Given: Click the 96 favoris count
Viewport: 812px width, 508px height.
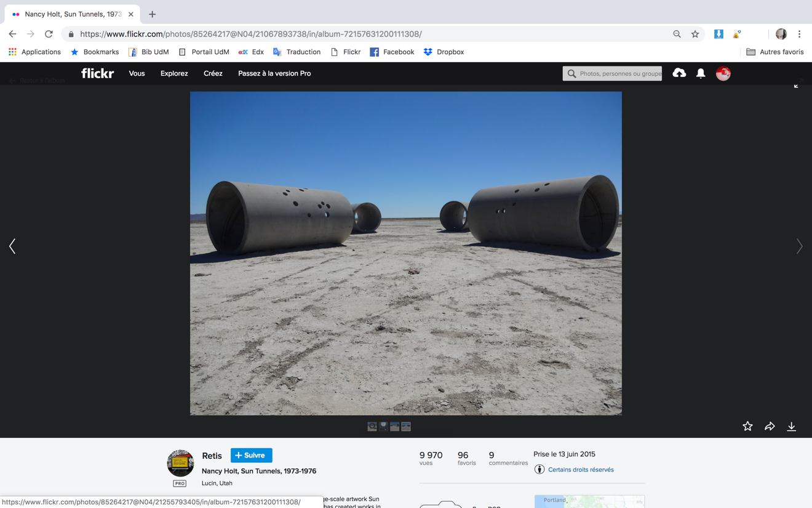Looking at the screenshot, I should point(466,458).
